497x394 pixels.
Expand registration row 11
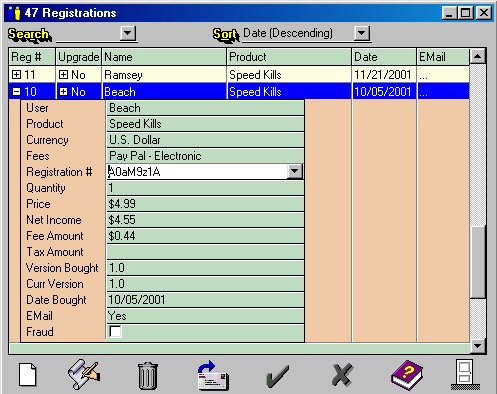(x=16, y=75)
